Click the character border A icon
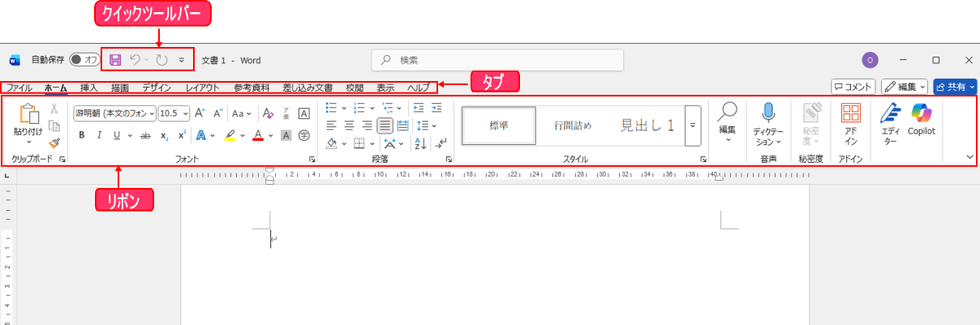 tap(304, 113)
